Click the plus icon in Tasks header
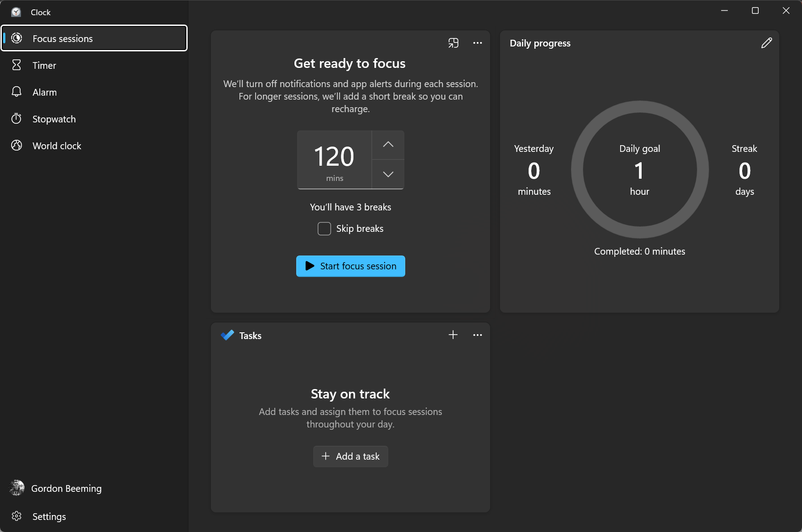The height and width of the screenshot is (532, 802). point(453,335)
